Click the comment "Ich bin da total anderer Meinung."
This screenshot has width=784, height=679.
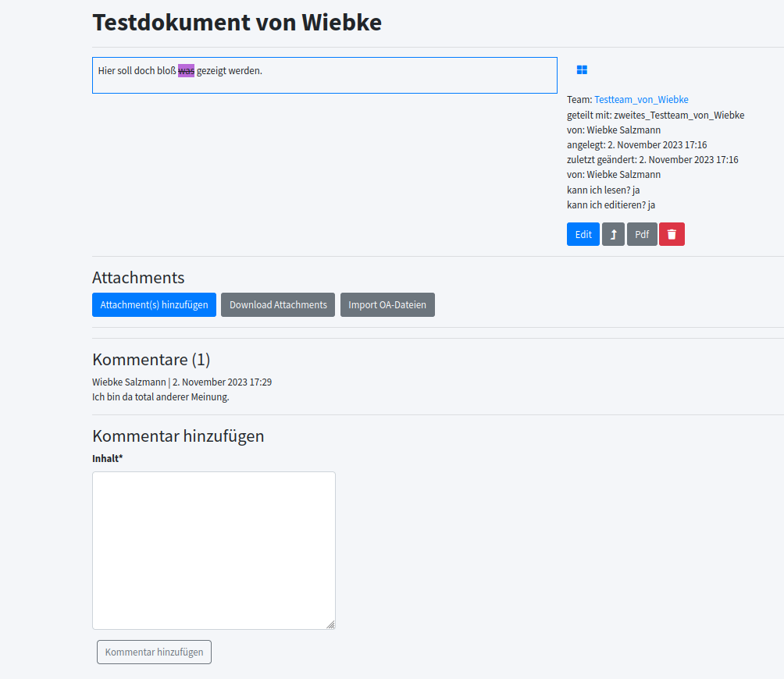(161, 397)
